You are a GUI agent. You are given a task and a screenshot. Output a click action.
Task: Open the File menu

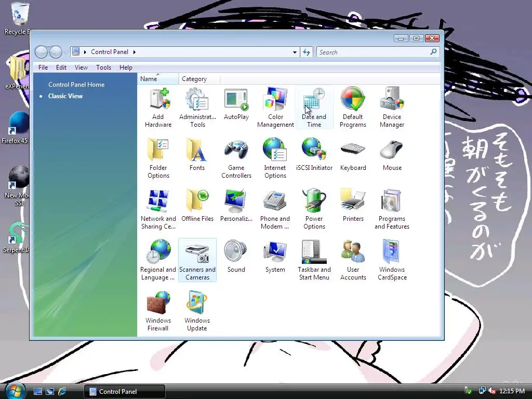point(43,67)
